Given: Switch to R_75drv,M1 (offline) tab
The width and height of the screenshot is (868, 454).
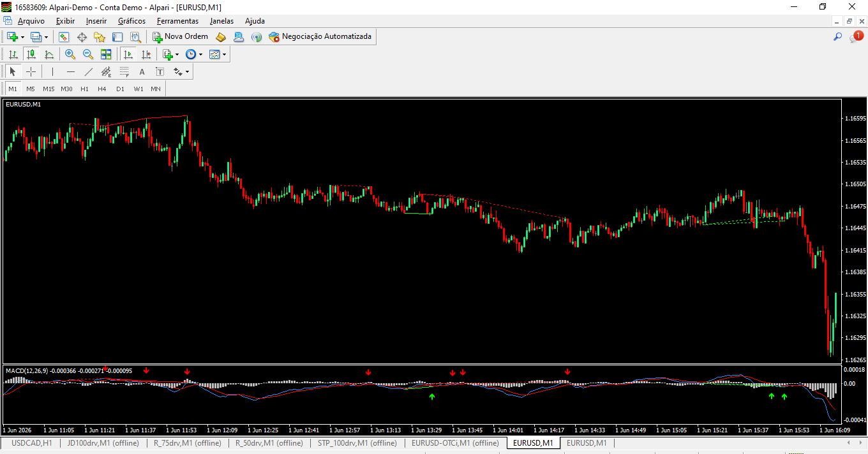Looking at the screenshot, I should click(x=187, y=443).
